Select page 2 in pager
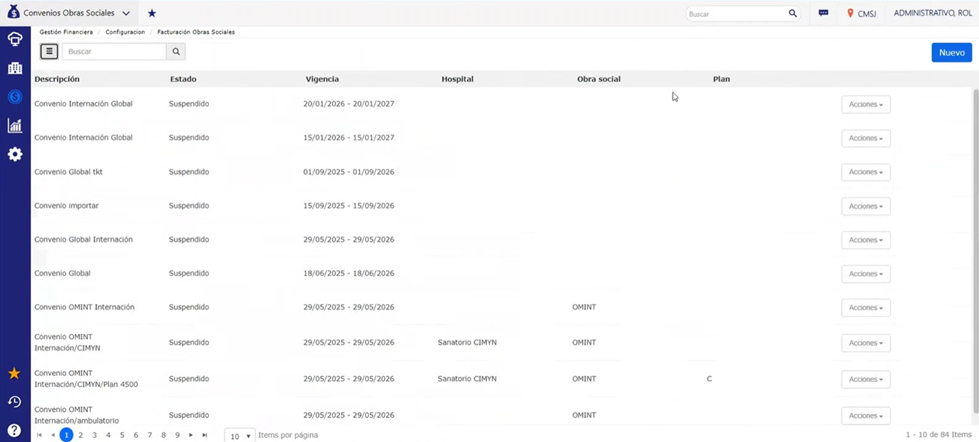Viewport: 979px width, 442px height. (x=81, y=435)
